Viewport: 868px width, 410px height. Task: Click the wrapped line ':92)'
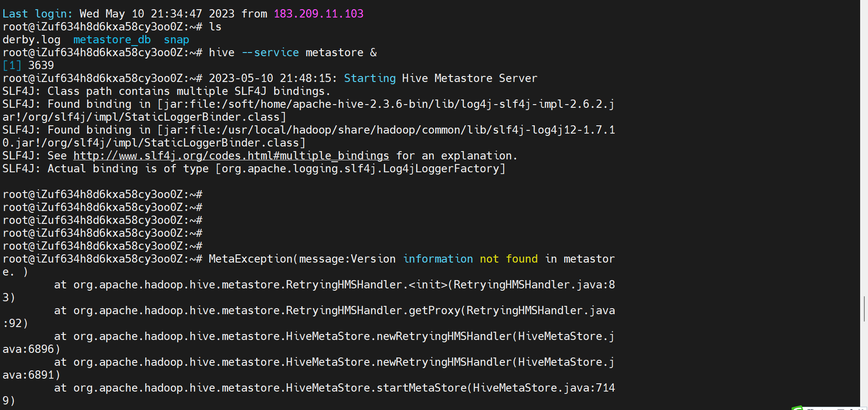click(15, 323)
